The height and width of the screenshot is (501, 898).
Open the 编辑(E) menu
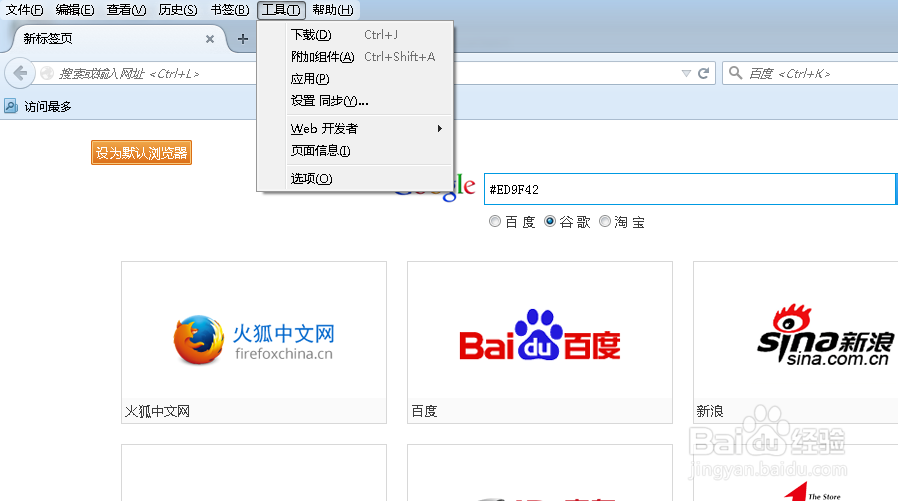75,10
